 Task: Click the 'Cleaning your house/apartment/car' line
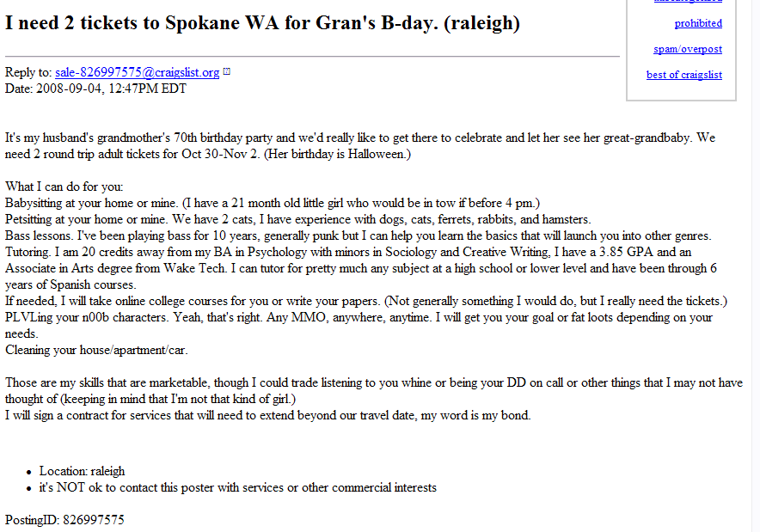pos(96,350)
